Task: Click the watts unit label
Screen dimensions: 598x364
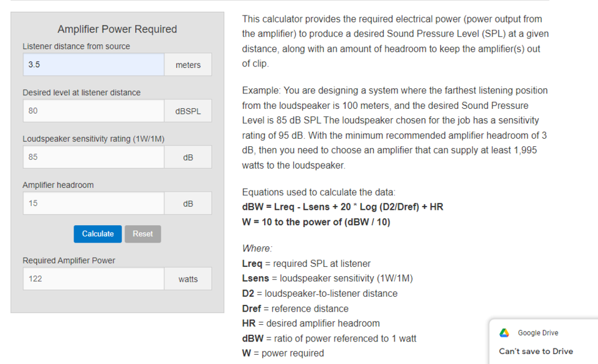Action: (188, 279)
